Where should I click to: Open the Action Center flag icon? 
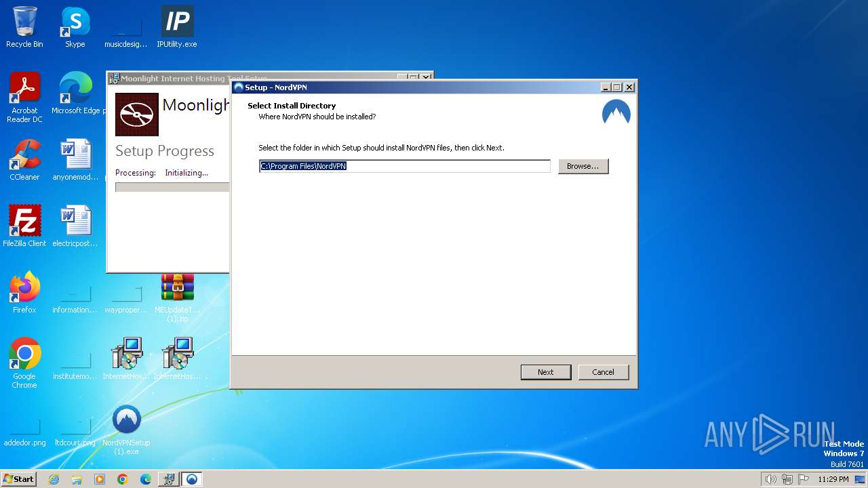click(x=804, y=479)
